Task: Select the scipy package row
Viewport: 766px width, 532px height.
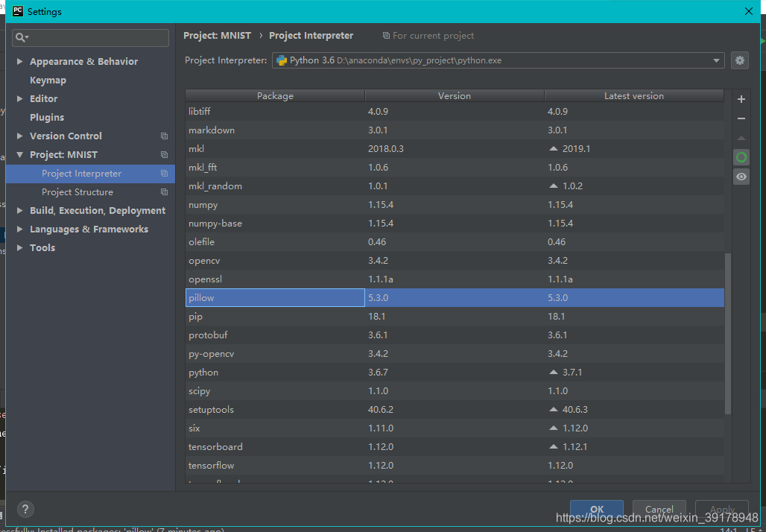Action: coord(455,391)
